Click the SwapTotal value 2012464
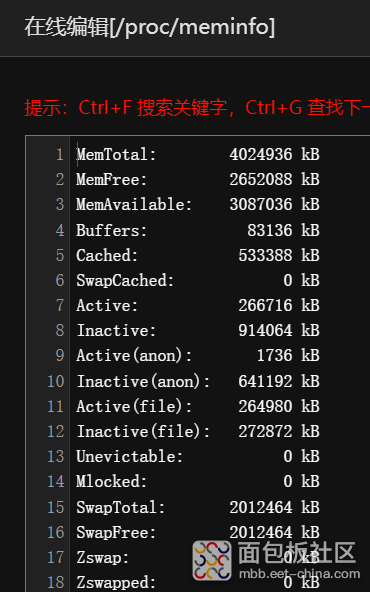The height and width of the screenshot is (592, 370). tap(261, 507)
